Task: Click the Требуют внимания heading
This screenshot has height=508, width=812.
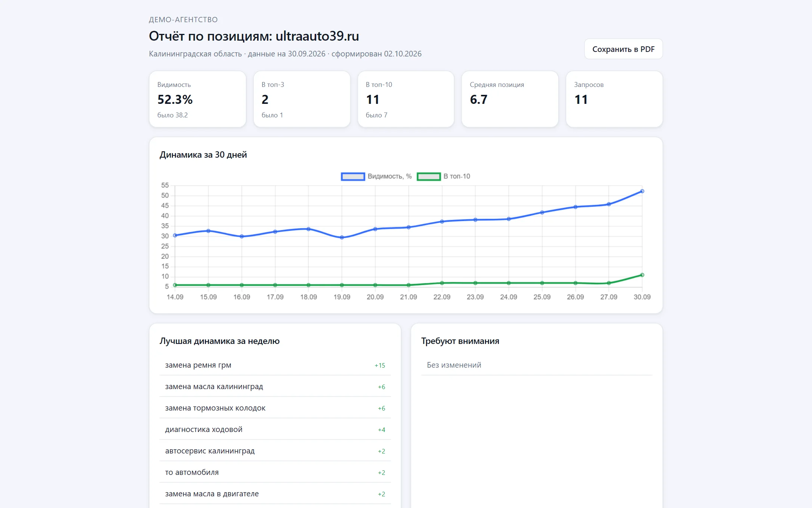Action: (x=460, y=341)
